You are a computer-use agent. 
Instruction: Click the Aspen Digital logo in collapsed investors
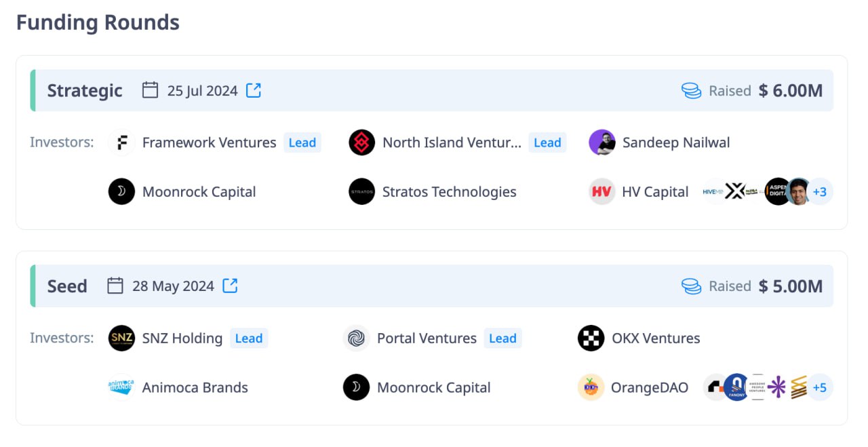pos(776,192)
